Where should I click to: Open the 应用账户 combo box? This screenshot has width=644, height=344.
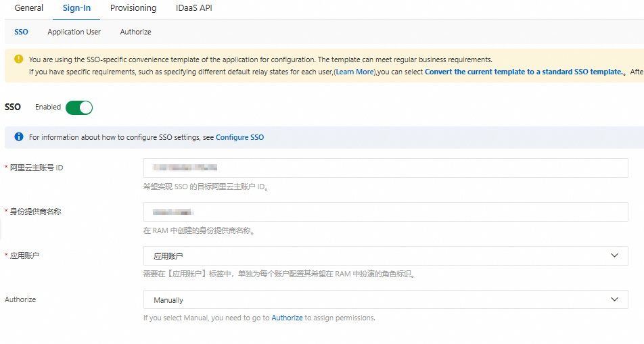coord(386,255)
